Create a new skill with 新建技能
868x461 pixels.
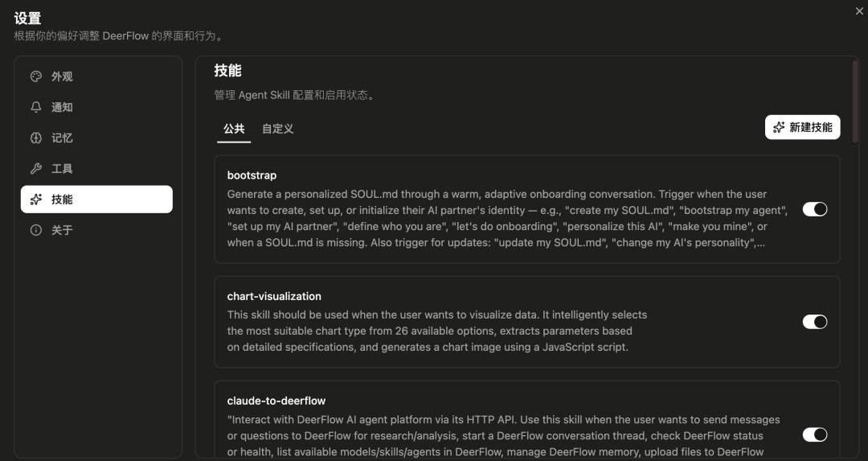804,128
